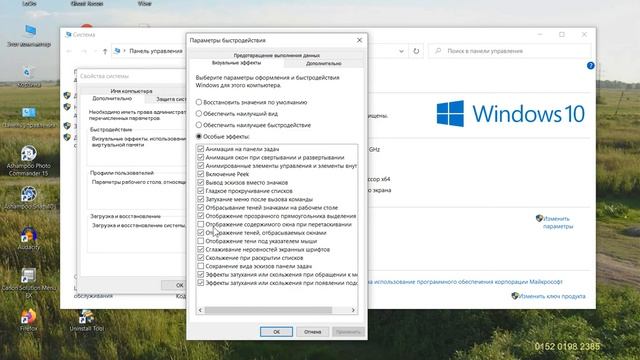
Task: Open the Этот компьютер desktop icon
Action: point(29,36)
